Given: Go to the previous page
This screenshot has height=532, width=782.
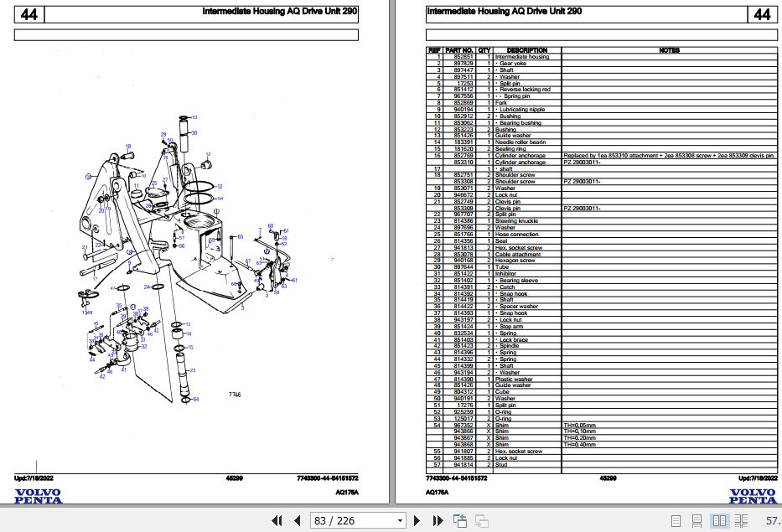Looking at the screenshot, I should coord(298,520).
